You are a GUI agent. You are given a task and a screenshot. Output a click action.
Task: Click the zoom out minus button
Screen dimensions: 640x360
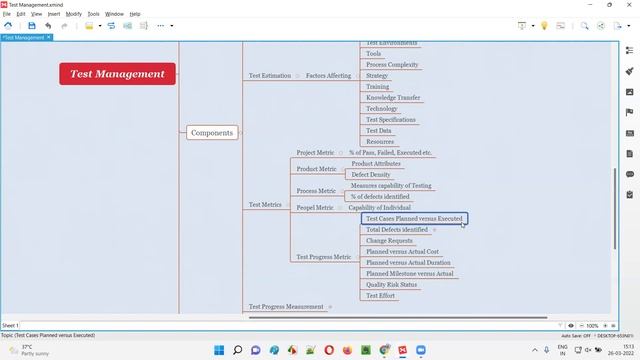581,326
